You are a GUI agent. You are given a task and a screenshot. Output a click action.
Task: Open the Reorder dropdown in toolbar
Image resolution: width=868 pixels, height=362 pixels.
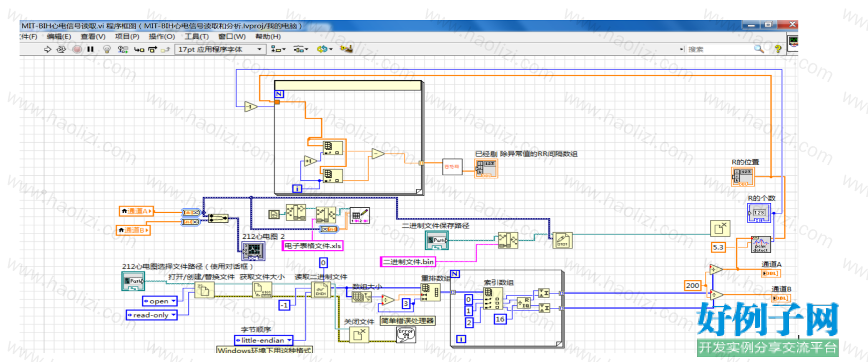tap(325, 49)
